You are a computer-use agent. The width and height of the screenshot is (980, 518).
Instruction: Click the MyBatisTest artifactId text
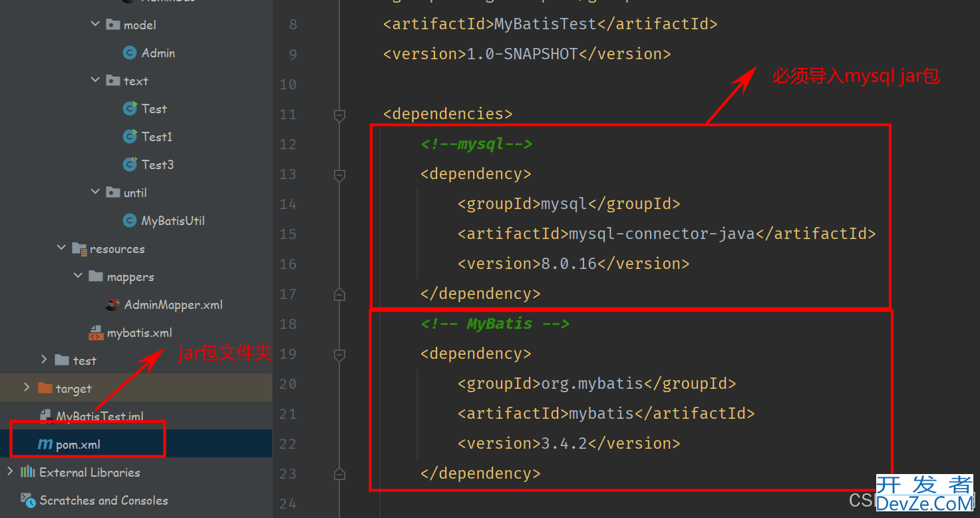(x=546, y=25)
